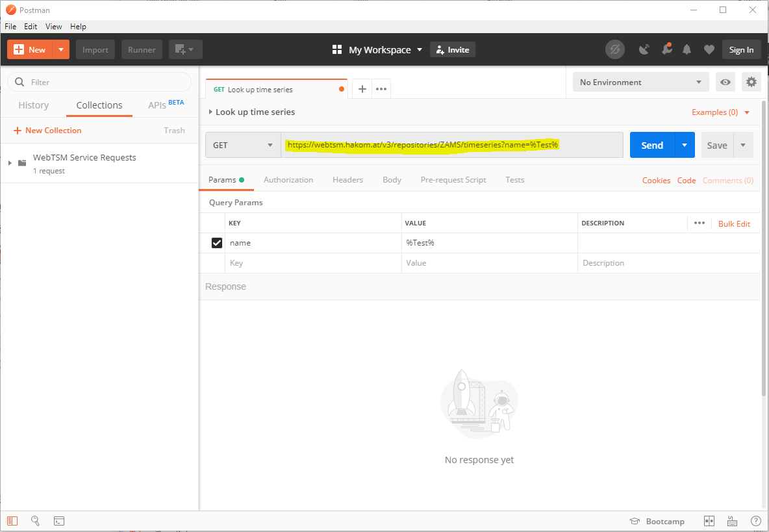769x532 pixels.
Task: Open the No Environment dropdown
Action: pos(640,82)
